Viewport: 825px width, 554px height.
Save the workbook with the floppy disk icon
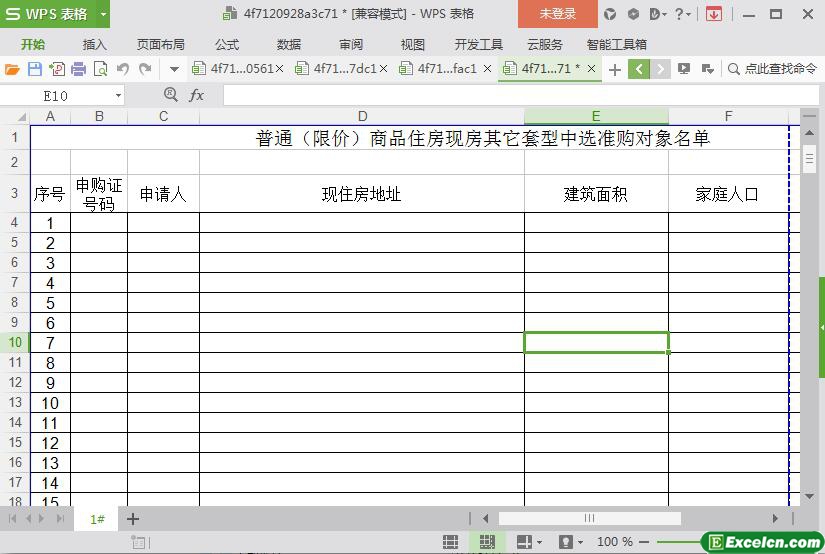pyautogui.click(x=35, y=69)
